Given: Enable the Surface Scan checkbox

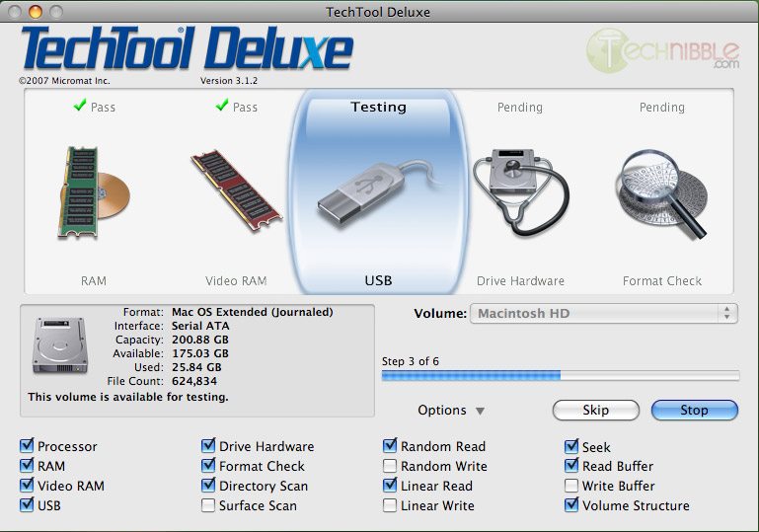Looking at the screenshot, I should [208, 505].
